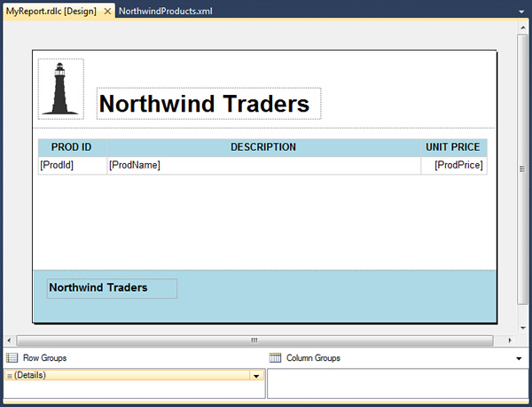Select the footer Northwind Traders textbox
The width and height of the screenshot is (532, 407).
coord(112,288)
